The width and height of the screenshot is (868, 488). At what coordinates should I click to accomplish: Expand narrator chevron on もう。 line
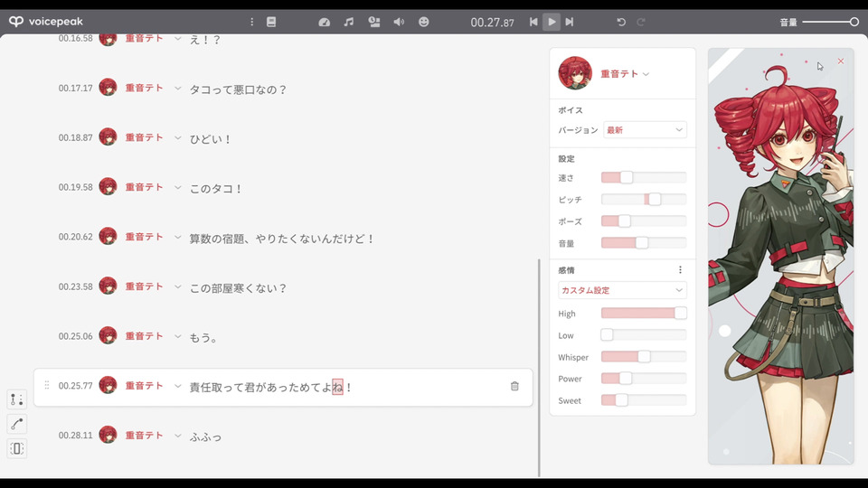click(x=178, y=336)
